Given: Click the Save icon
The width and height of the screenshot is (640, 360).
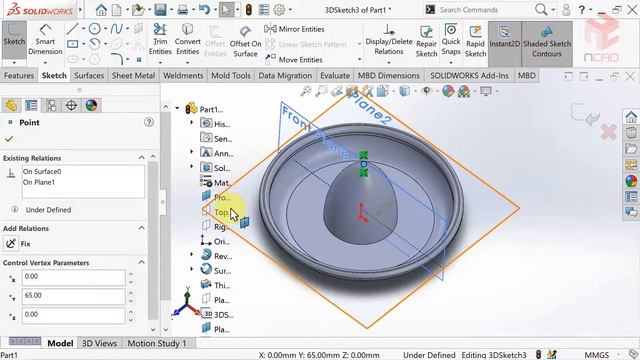Looking at the screenshot, I should [x=160, y=10].
